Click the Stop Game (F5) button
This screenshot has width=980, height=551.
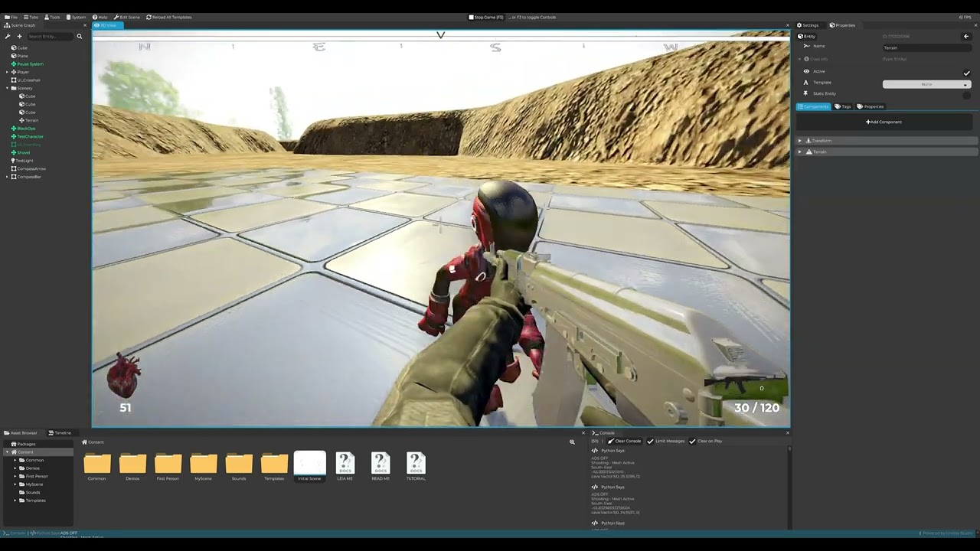coord(486,17)
